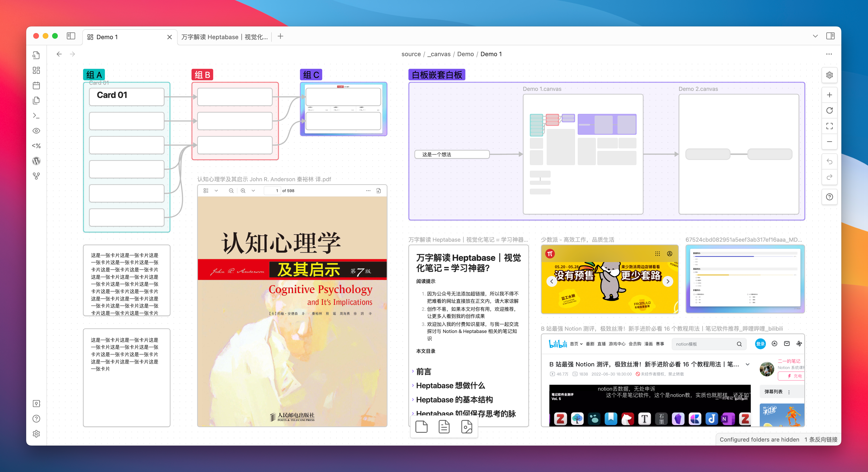868x472 pixels.
Task: Select the 白板嵌套白板 group label
Action: point(437,75)
